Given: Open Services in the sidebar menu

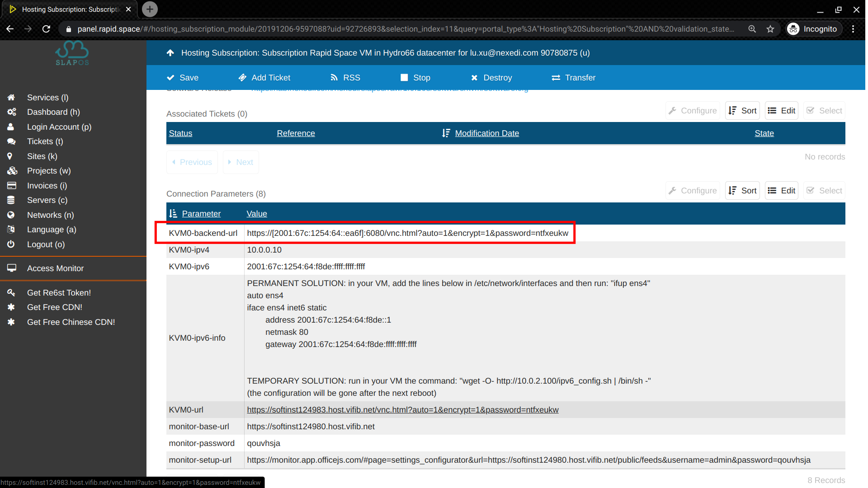Looking at the screenshot, I should [48, 98].
